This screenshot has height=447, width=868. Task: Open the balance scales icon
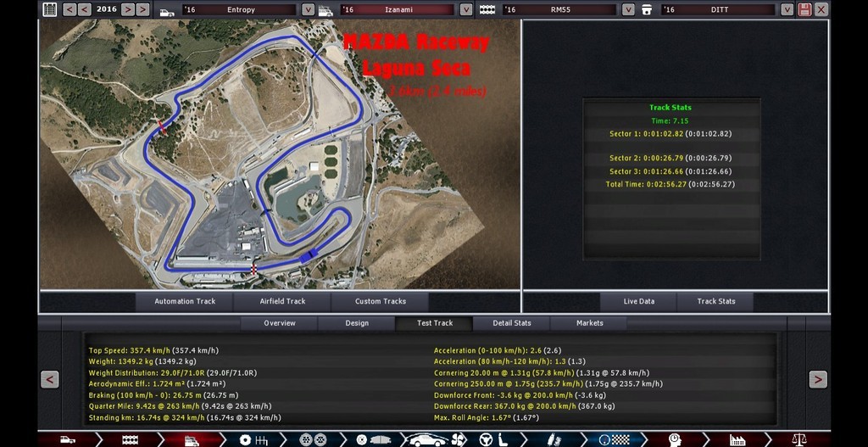point(798,439)
